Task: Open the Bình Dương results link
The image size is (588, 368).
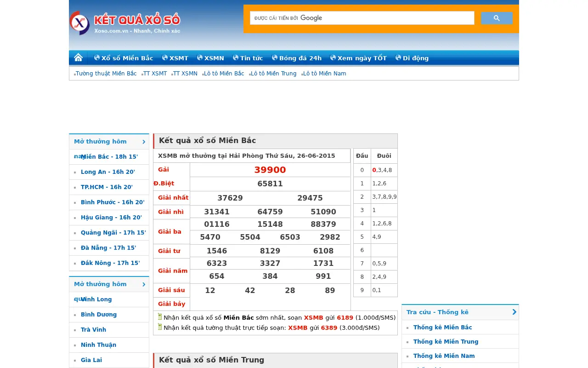Action: (99, 315)
